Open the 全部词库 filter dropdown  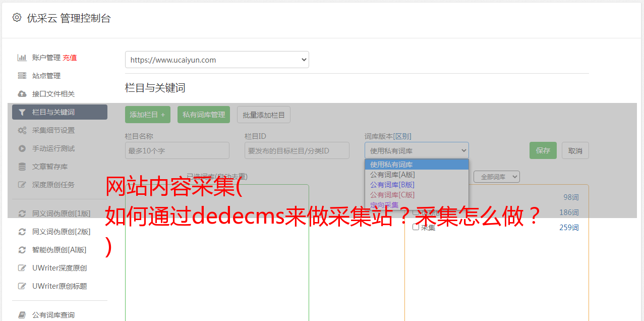[x=497, y=177]
